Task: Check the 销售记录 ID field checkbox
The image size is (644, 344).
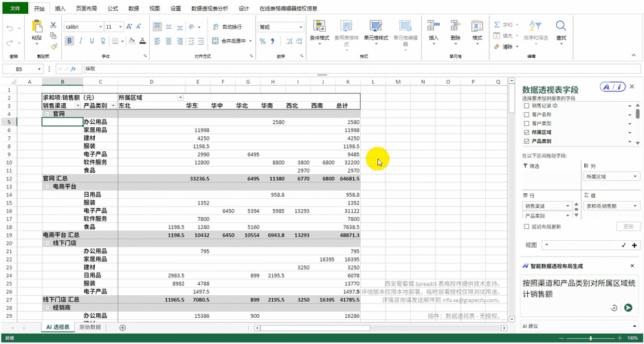Action: 526,106
